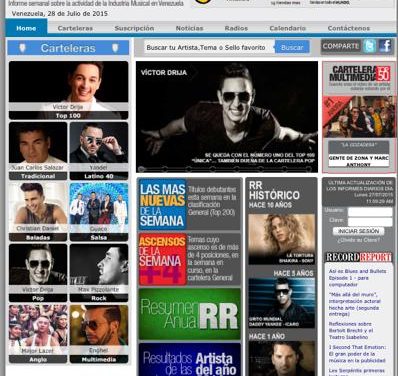
Task: Click the RR Histórico heading
Action: tap(274, 190)
